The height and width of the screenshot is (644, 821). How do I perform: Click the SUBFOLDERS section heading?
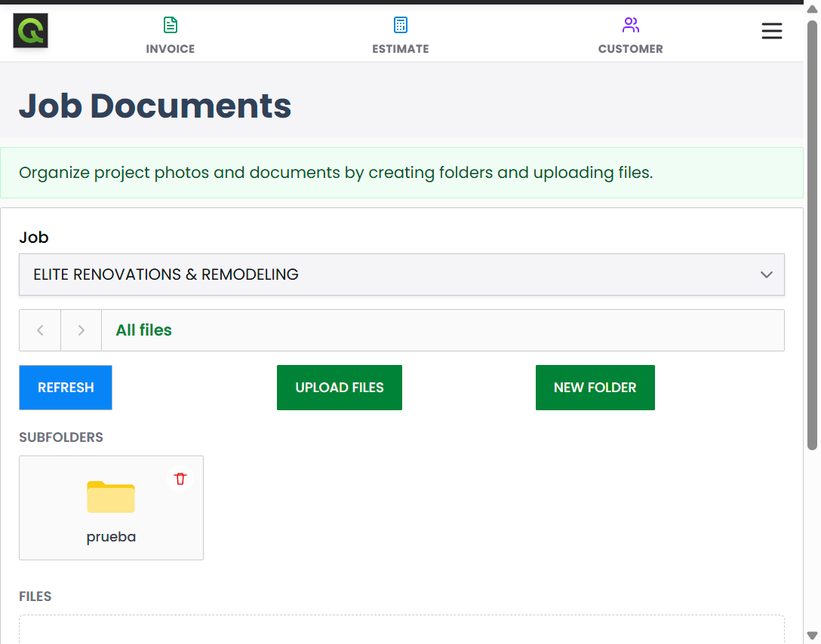click(x=61, y=437)
